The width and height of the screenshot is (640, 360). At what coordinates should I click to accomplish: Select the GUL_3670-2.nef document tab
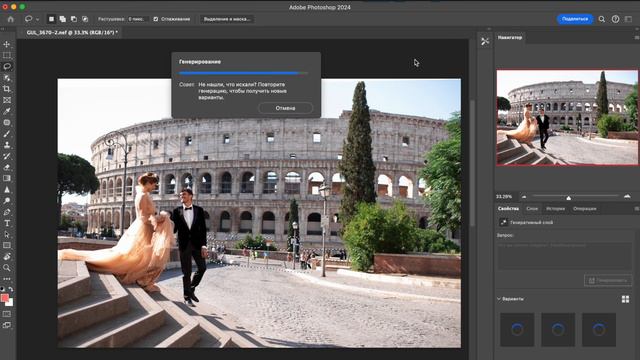click(72, 32)
